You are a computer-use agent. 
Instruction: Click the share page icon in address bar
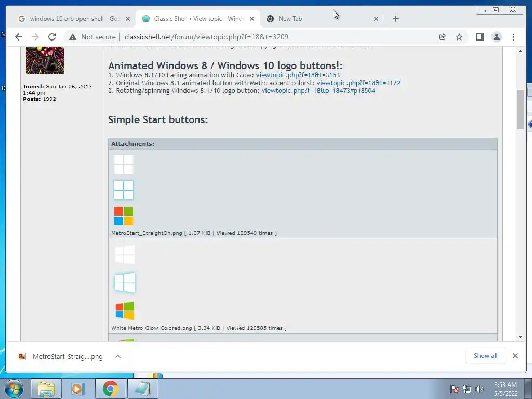(x=442, y=37)
